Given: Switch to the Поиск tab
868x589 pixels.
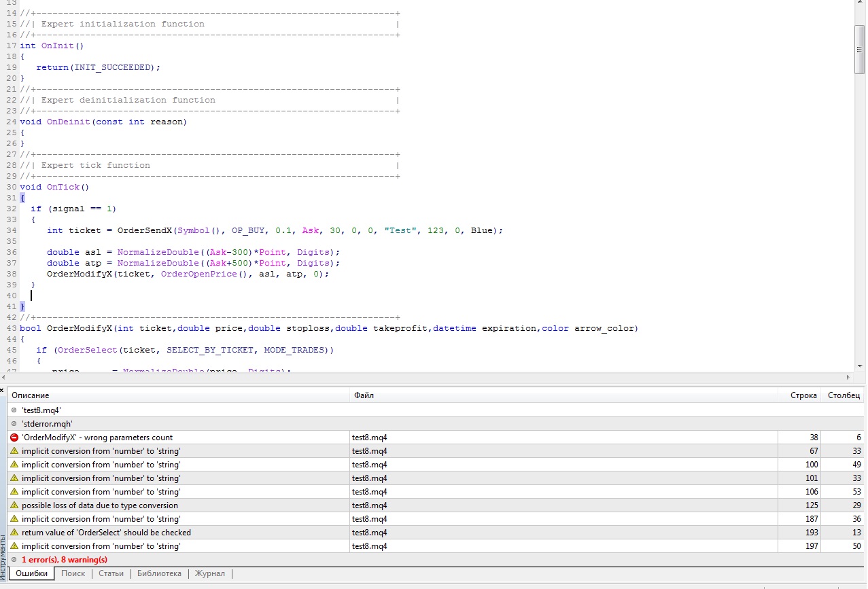Looking at the screenshot, I should 73,573.
